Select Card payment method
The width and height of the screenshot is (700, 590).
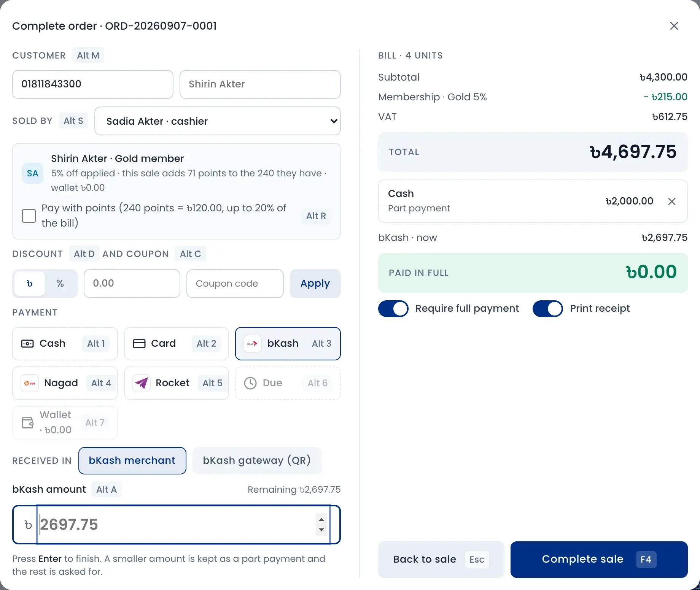point(177,344)
